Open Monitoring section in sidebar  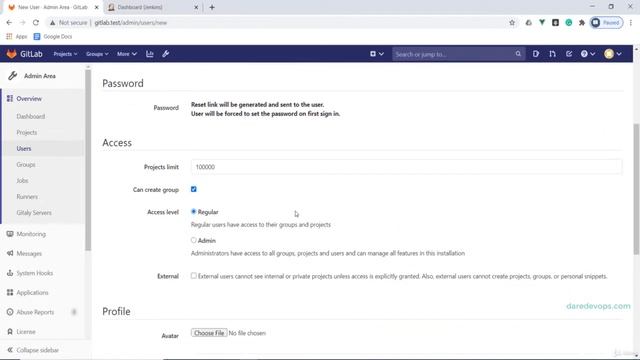(x=31, y=234)
